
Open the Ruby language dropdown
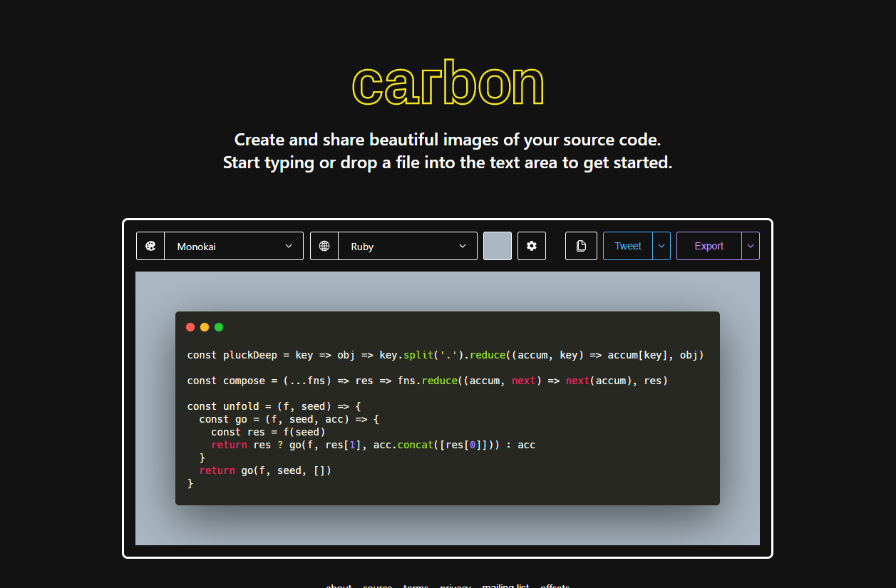[408, 246]
